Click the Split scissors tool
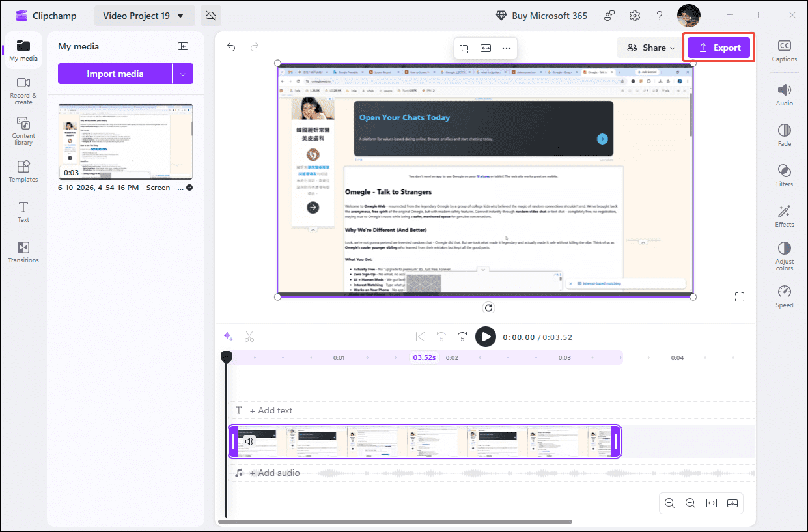Image resolution: width=808 pixels, height=532 pixels. (x=249, y=337)
